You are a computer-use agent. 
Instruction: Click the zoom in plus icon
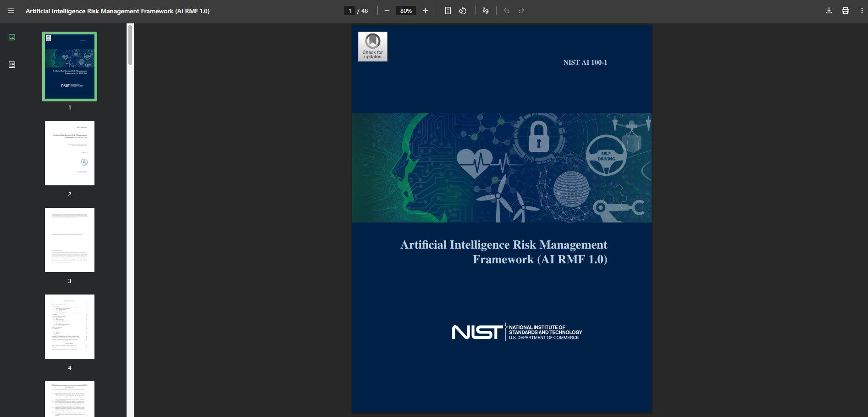coord(426,11)
